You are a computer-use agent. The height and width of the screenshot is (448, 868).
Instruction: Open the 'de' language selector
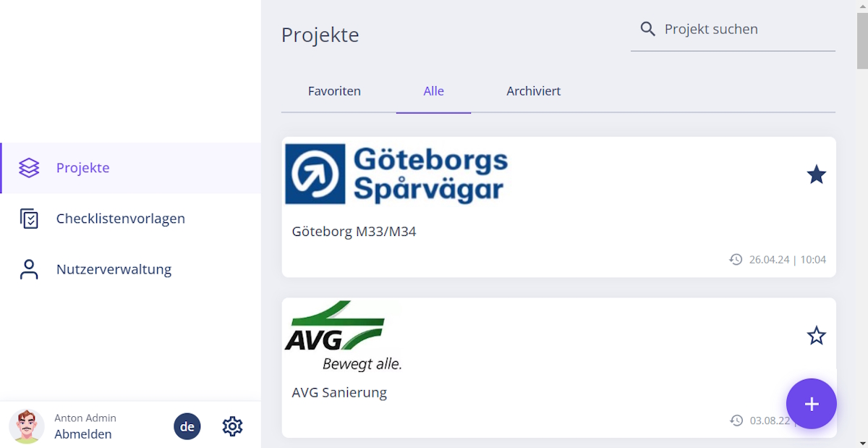[187, 426]
